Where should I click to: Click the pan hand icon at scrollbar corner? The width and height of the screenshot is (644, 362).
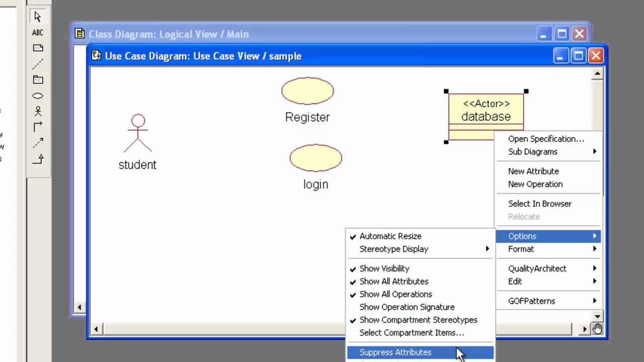coord(597,329)
